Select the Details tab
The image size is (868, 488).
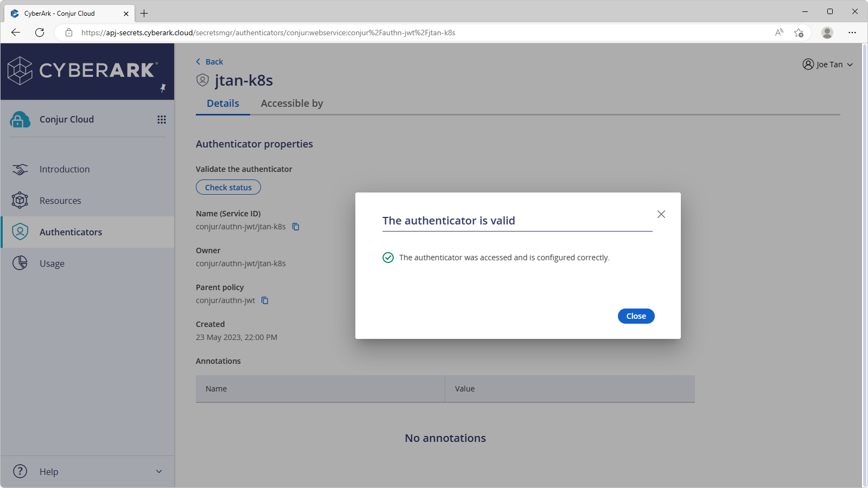pos(222,103)
